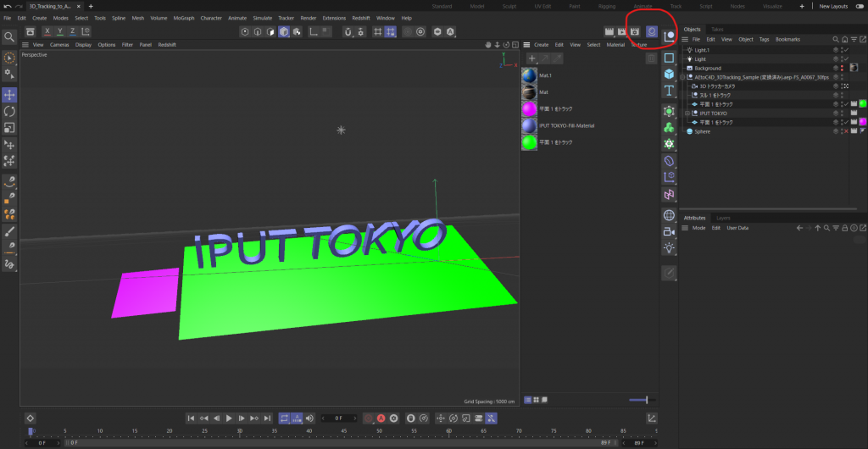Click the Text spline tool icon
Image resolution: width=868 pixels, height=449 pixels.
click(669, 90)
